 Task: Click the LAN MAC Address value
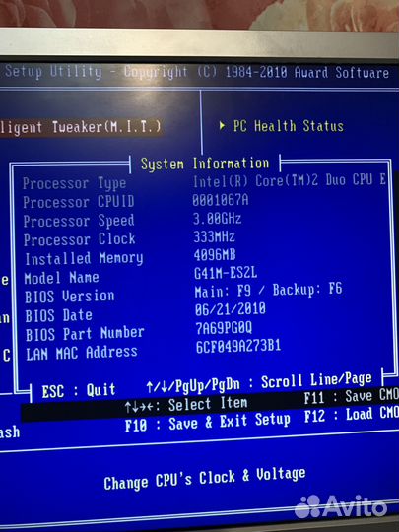238,347
